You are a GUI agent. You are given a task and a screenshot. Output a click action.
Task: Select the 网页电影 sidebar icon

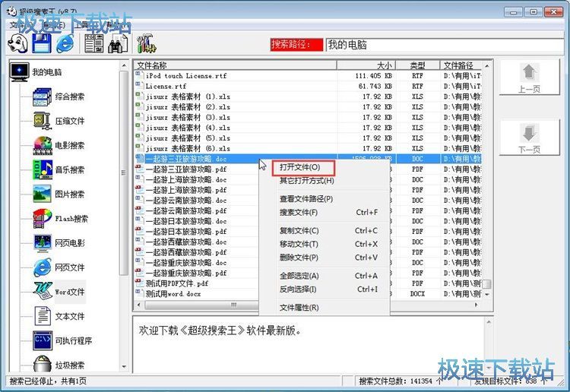coord(43,242)
